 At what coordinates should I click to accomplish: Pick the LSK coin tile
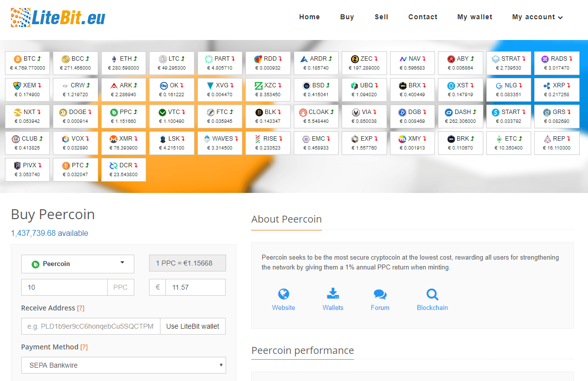(x=172, y=143)
